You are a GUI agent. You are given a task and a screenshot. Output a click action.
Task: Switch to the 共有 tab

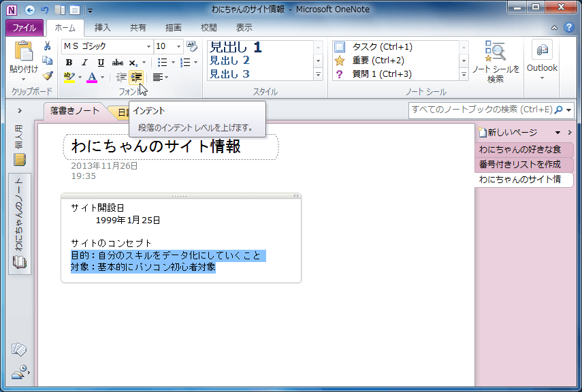(138, 28)
